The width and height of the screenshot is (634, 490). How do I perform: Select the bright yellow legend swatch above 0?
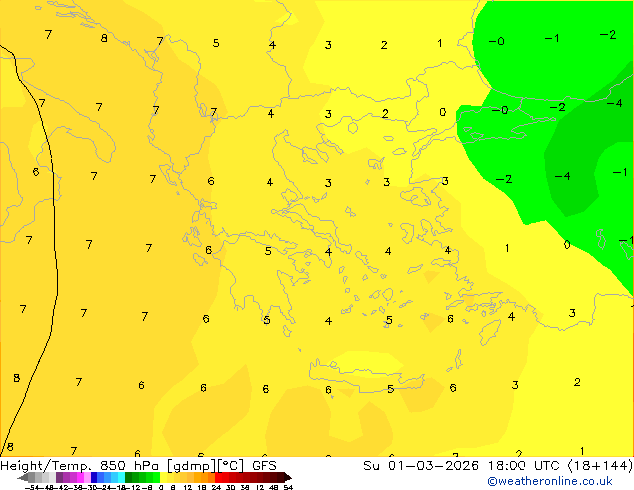(163, 477)
